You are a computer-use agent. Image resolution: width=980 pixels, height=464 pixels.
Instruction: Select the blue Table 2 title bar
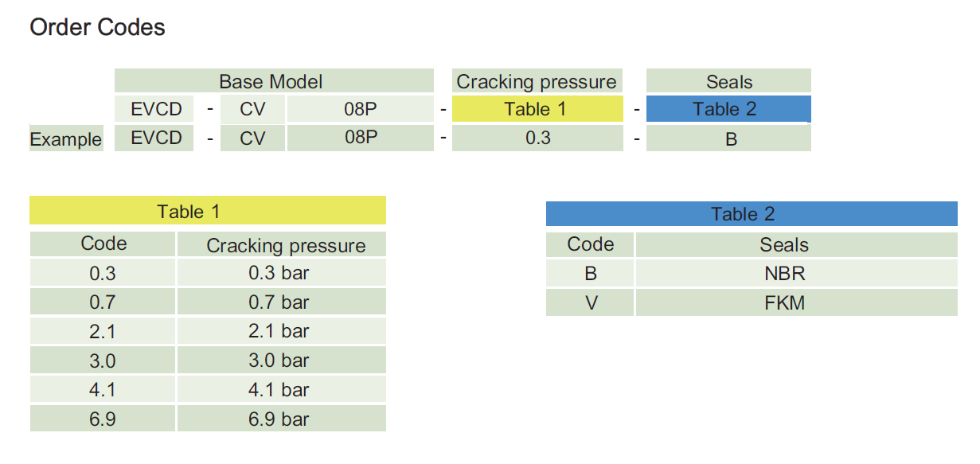click(x=751, y=214)
